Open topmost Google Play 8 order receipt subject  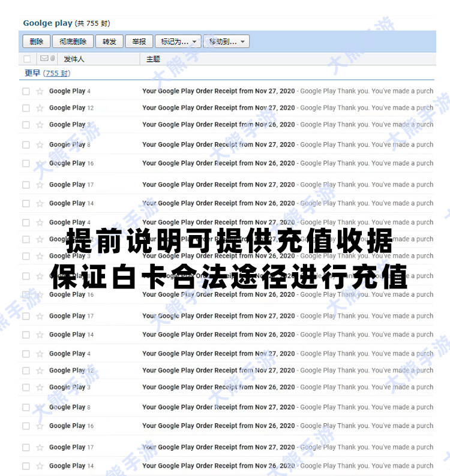(x=218, y=144)
